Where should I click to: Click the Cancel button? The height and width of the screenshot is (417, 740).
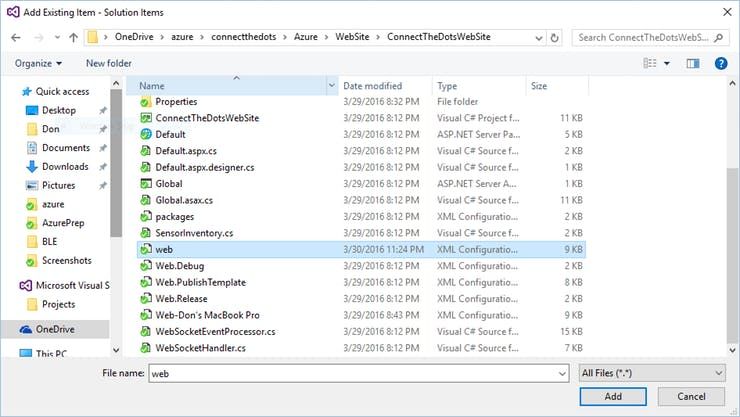tap(691, 396)
